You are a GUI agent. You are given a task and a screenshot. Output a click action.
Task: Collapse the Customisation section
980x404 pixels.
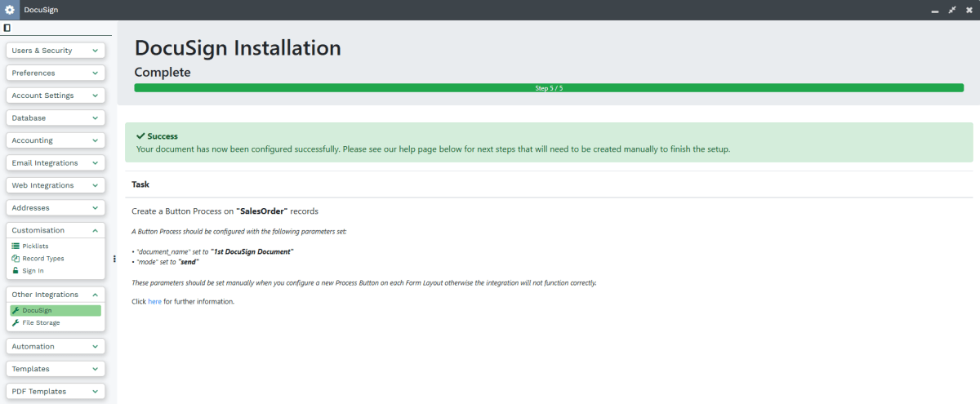coord(56,230)
